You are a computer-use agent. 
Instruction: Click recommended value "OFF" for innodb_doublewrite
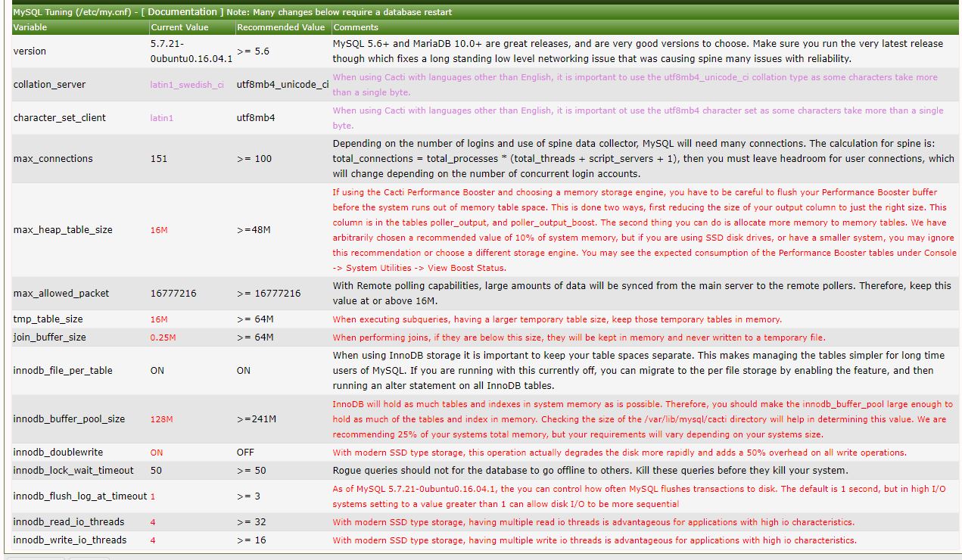pyautogui.click(x=245, y=453)
